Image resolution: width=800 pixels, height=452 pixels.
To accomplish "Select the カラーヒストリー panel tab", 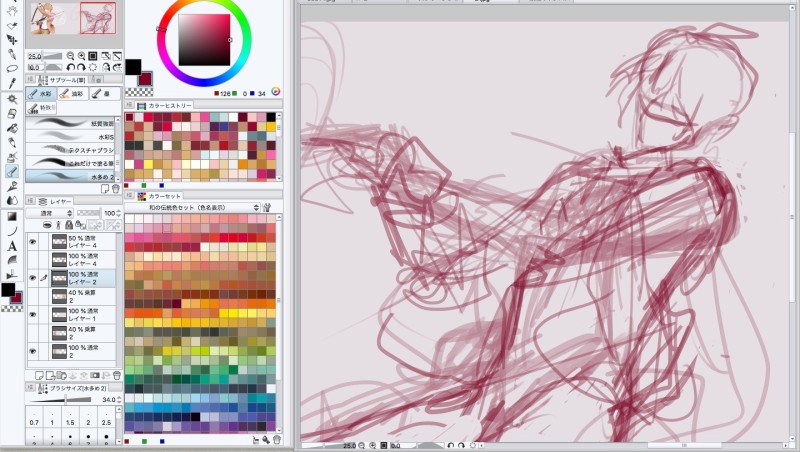I will 165,106.
